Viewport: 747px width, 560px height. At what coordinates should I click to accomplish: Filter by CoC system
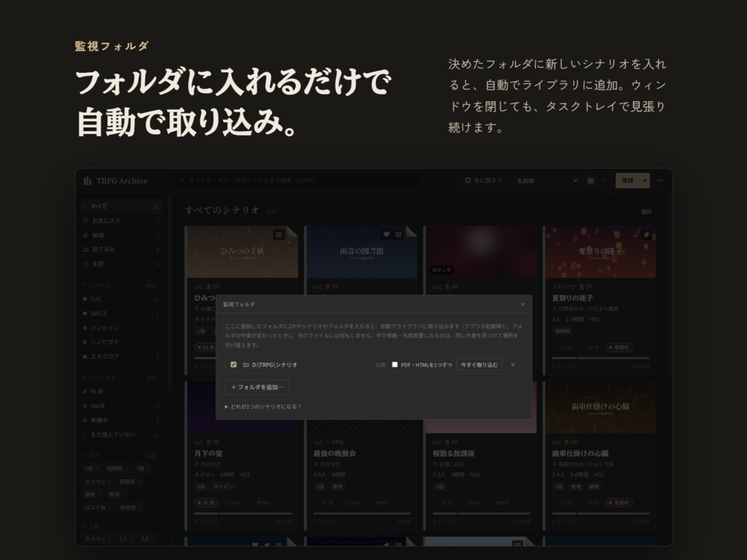click(x=121, y=299)
